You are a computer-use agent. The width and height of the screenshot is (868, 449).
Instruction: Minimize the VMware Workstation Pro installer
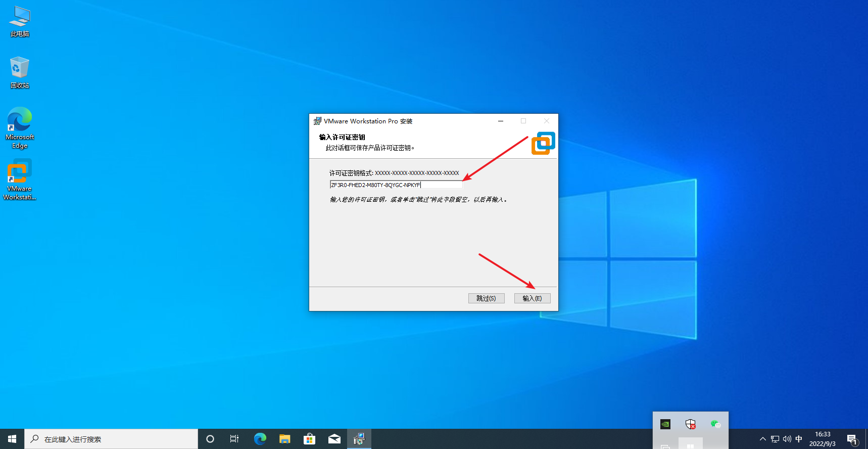tap(501, 121)
